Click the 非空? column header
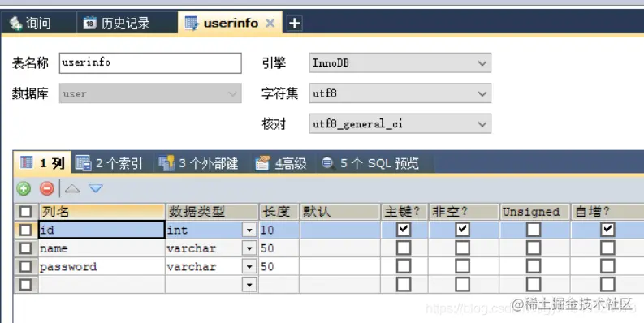 [x=464, y=212]
